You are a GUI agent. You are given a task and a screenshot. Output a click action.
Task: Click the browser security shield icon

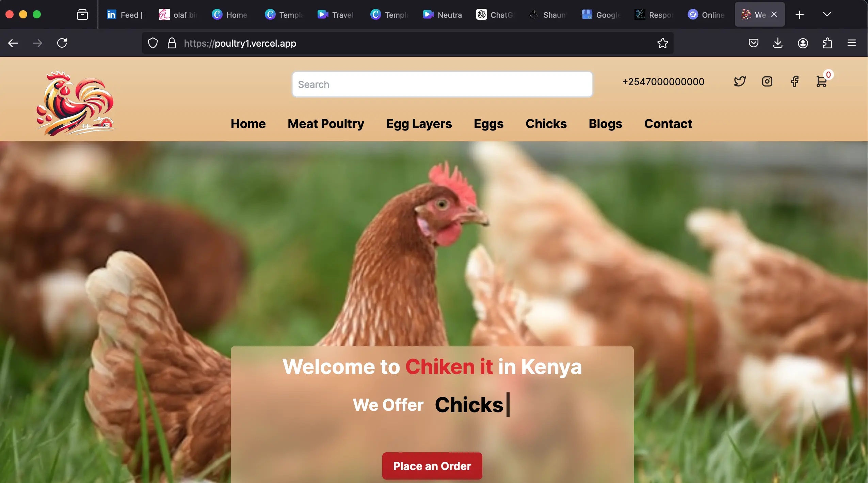click(153, 43)
